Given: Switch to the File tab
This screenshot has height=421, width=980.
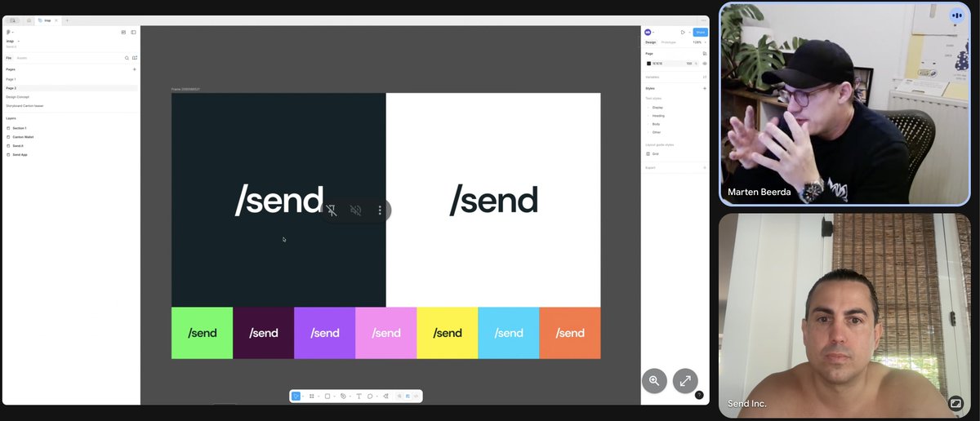Looking at the screenshot, I should [9, 58].
